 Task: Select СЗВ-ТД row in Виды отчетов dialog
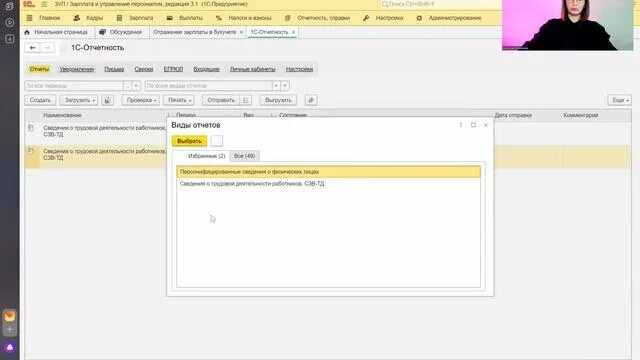click(329, 184)
